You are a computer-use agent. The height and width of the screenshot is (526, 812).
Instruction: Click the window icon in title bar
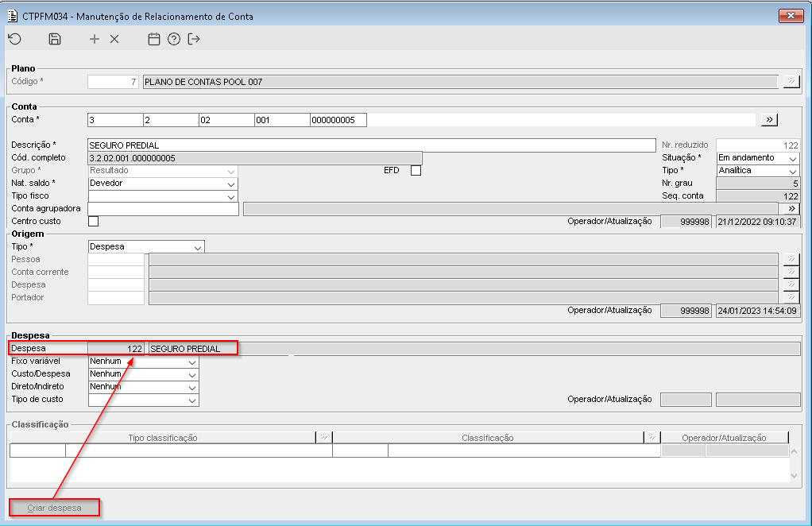13,16
